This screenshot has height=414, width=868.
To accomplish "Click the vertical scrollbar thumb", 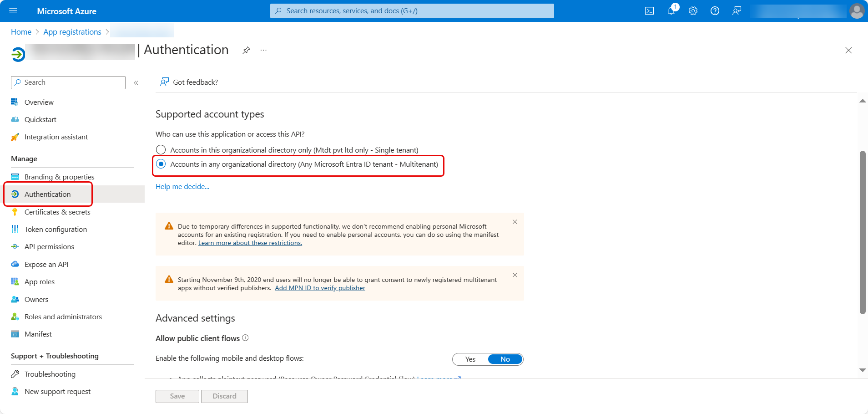I will [862, 232].
